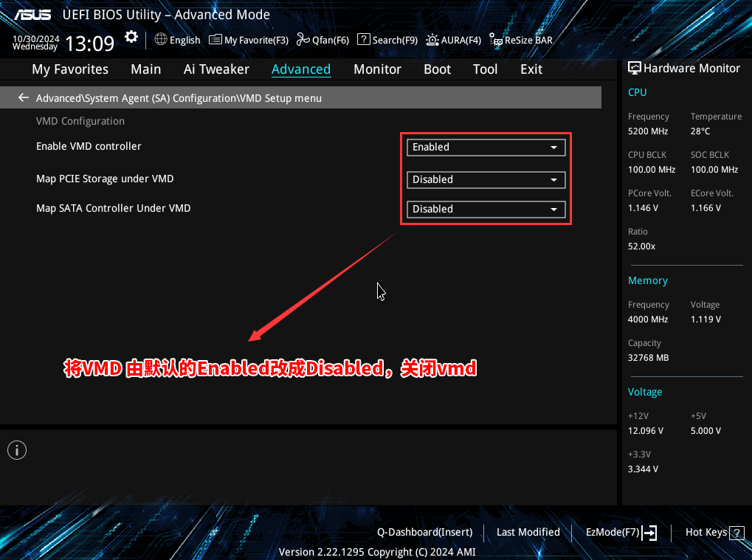The image size is (752, 560).
Task: Click the CPU temperature 28°C value
Action: (700, 131)
